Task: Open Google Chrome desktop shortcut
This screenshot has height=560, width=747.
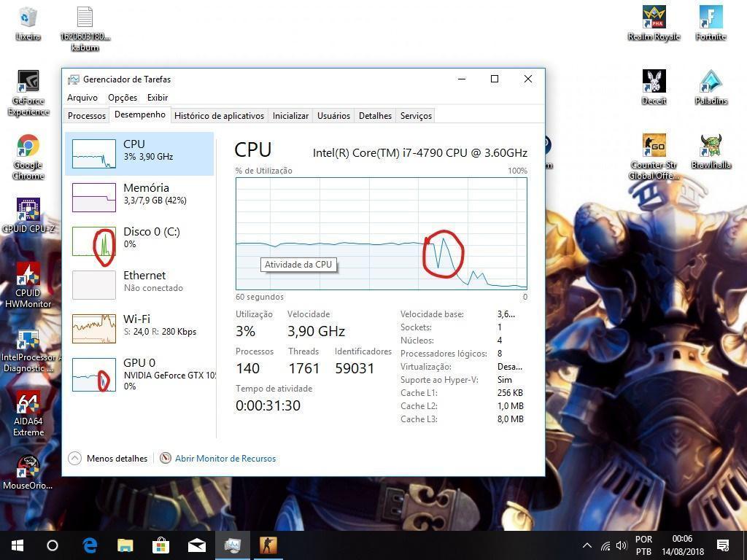Action: click(x=28, y=157)
